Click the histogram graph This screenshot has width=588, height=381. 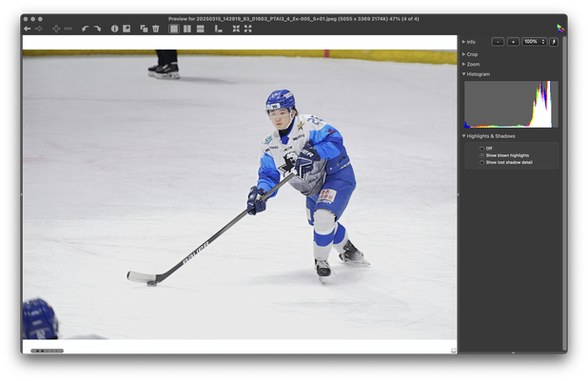click(x=511, y=104)
